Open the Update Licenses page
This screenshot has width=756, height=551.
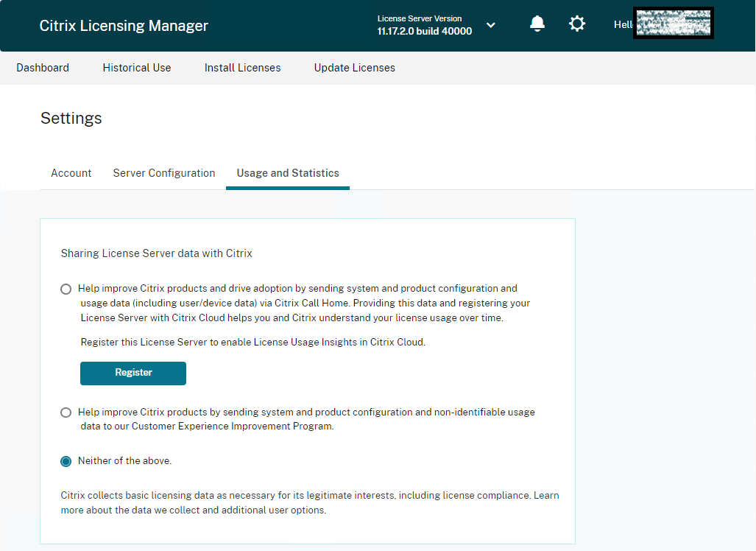[355, 68]
